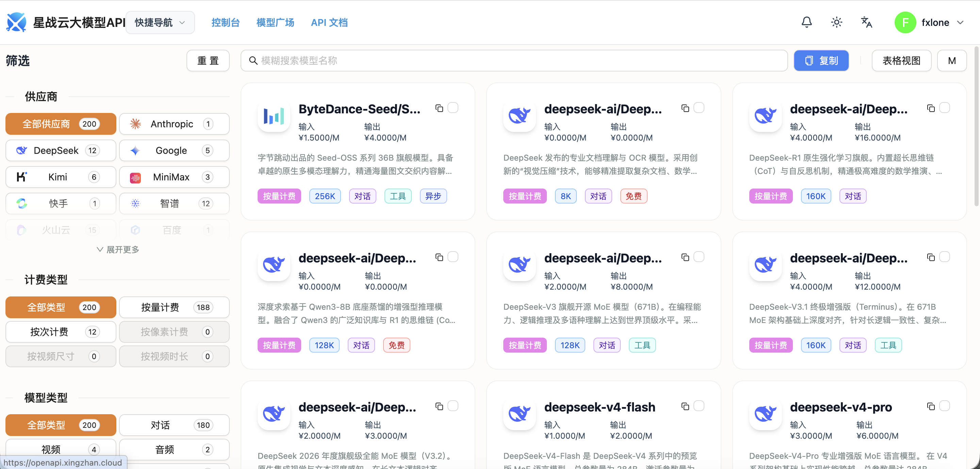The image size is (980, 469).
Task: Copy the Qwen3-8B distilled model name
Action: pos(439,258)
